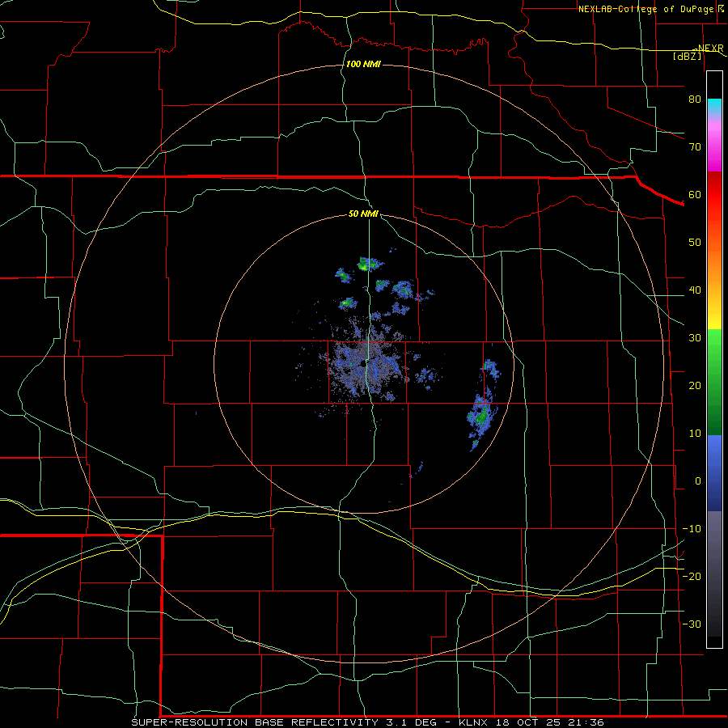Click the 10 value on the dBZ scale
The image size is (728, 728).
click(695, 434)
